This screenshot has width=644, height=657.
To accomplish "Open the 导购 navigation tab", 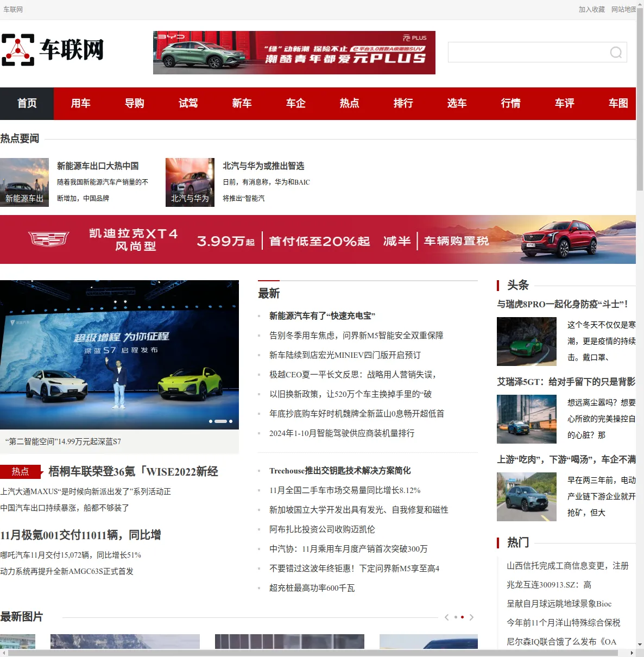I will tap(134, 103).
